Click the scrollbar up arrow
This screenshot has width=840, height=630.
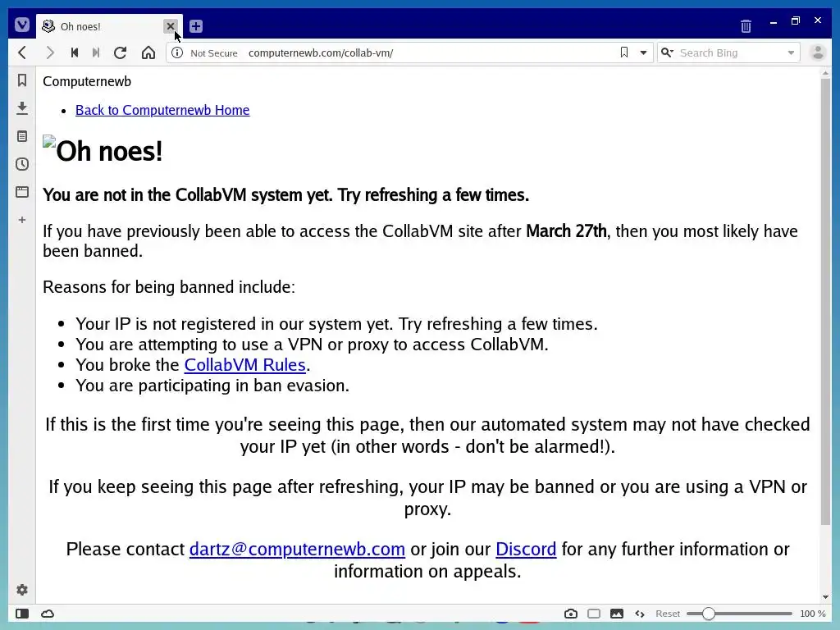825,72
